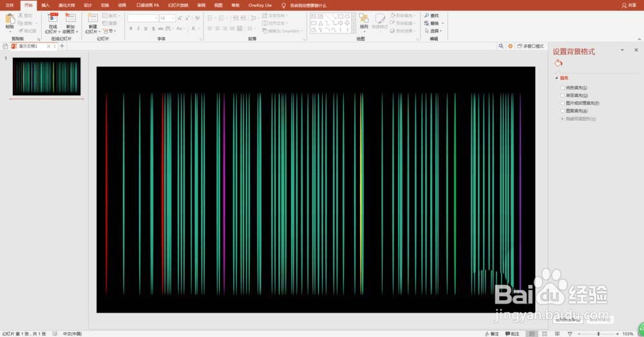
Task: Click the Bold B icon
Action: point(131,29)
